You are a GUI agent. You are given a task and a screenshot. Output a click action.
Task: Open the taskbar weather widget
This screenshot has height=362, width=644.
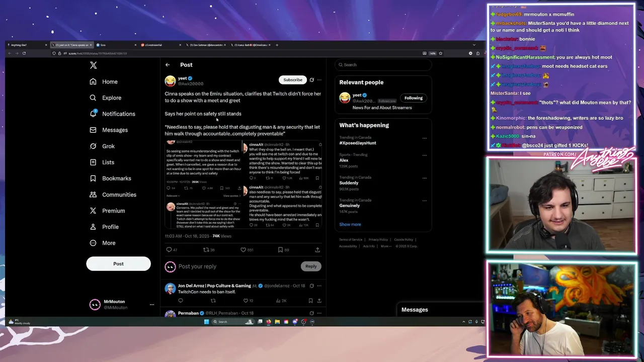pyautogui.click(x=19, y=322)
